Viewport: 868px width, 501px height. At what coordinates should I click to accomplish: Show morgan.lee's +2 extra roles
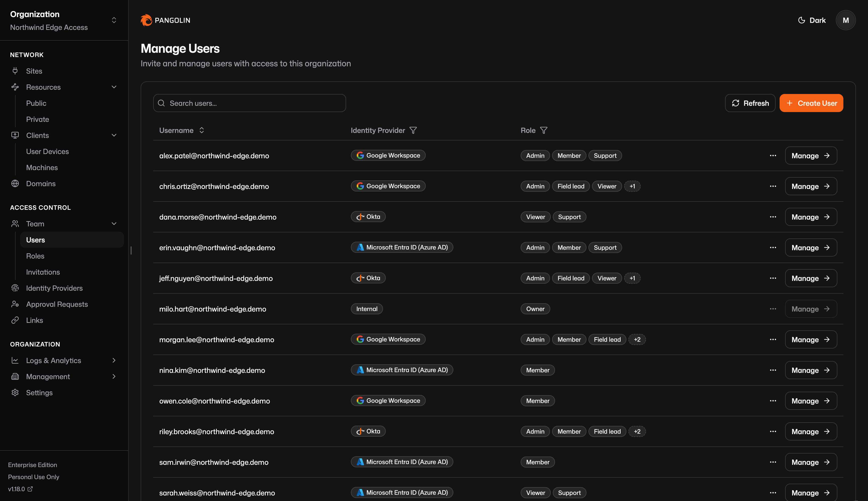pyautogui.click(x=637, y=339)
